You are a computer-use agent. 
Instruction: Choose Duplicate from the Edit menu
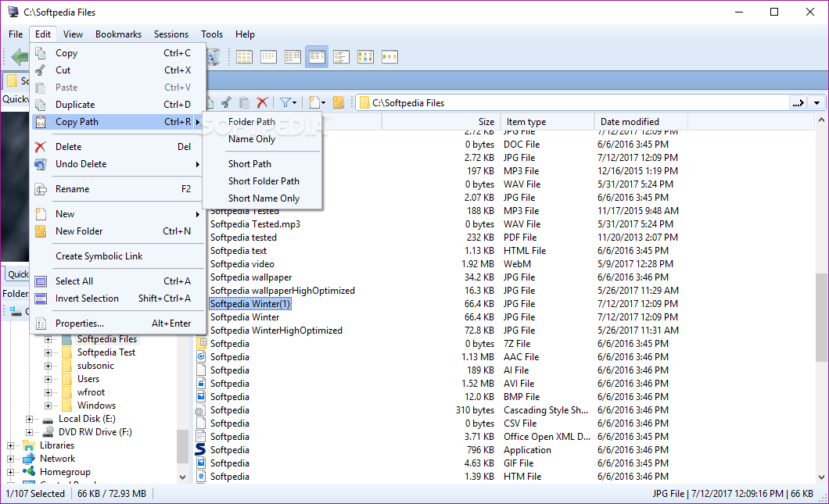point(117,105)
